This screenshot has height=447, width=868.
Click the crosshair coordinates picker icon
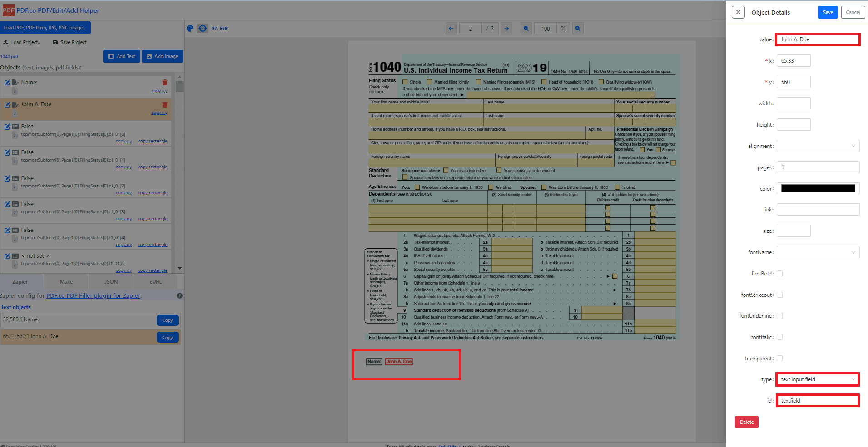pos(203,29)
